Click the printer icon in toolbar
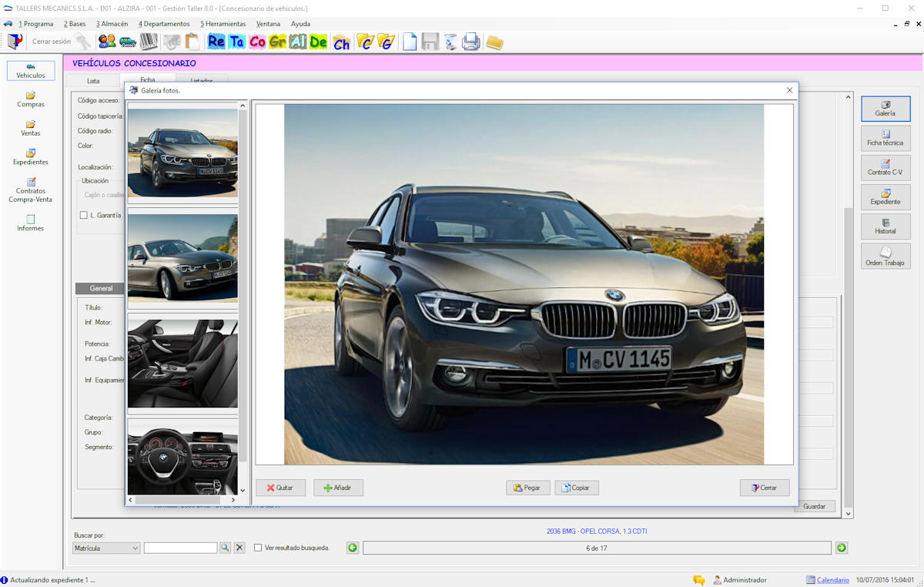Image resolution: width=924 pixels, height=587 pixels. point(471,42)
